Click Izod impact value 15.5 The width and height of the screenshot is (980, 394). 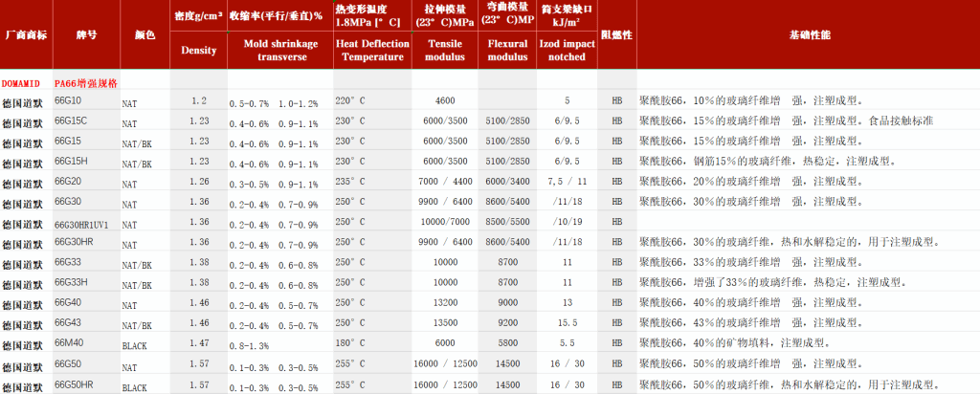[567, 323]
